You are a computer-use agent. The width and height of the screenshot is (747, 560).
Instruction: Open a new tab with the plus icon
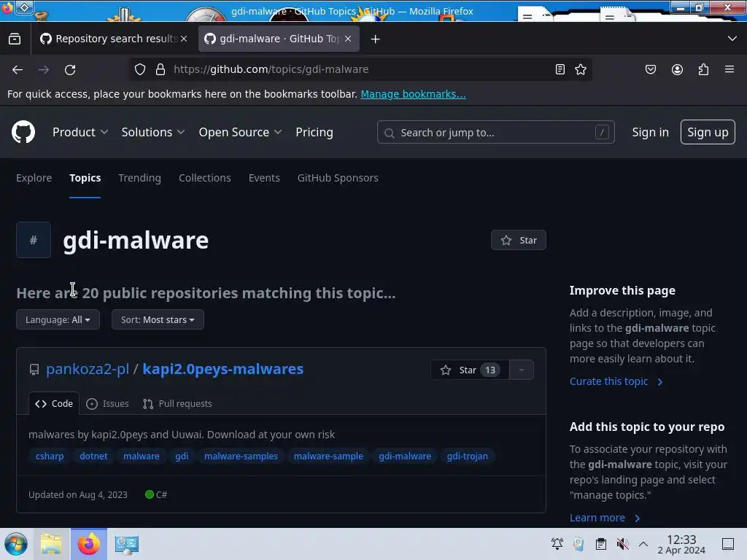(x=376, y=39)
